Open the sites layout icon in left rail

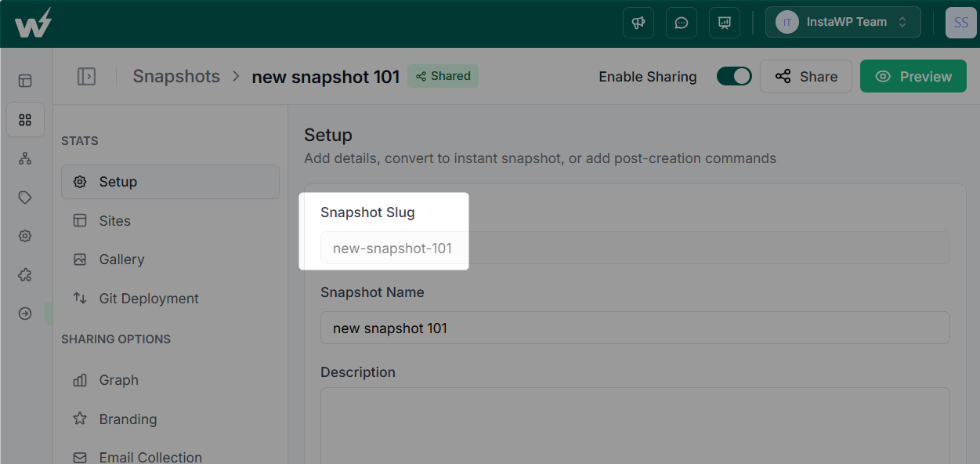(25, 81)
